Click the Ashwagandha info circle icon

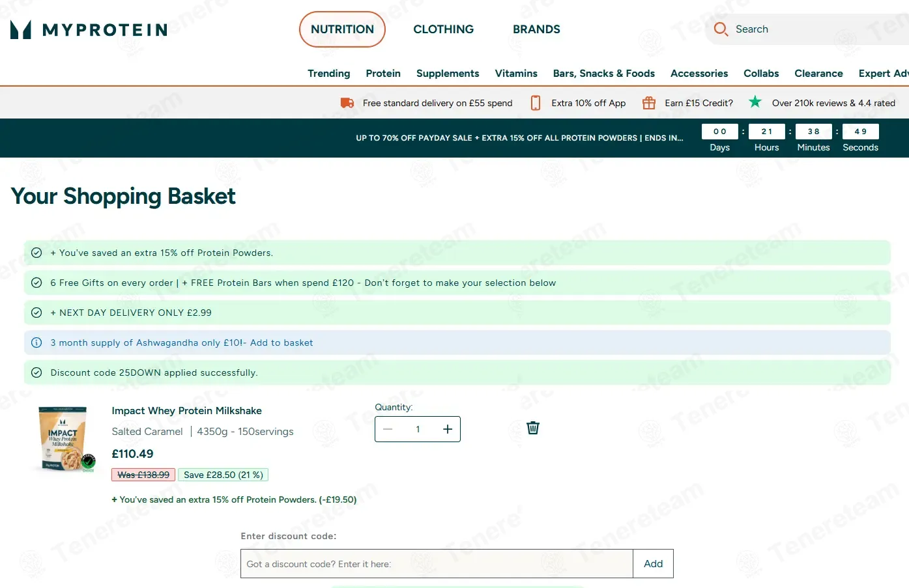tap(36, 343)
